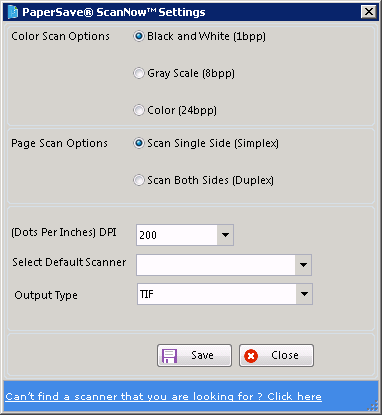Click the Page Scan Options label
The width and height of the screenshot is (382, 415).
point(59,143)
